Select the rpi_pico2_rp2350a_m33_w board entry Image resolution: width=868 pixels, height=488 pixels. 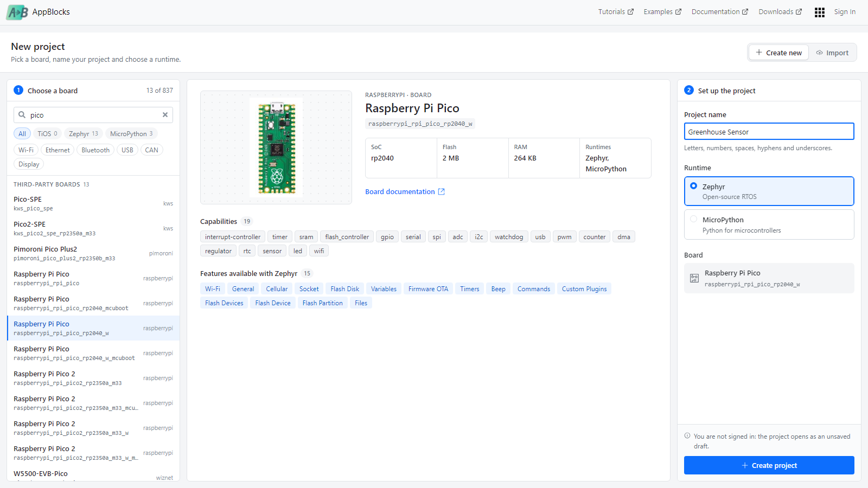[x=93, y=428]
